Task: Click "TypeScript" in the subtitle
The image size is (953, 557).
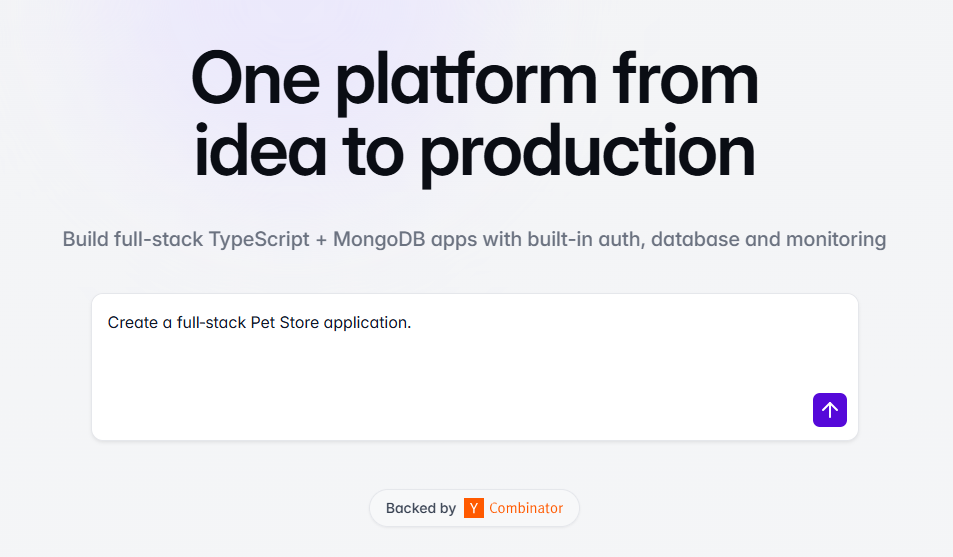Action: 260,240
